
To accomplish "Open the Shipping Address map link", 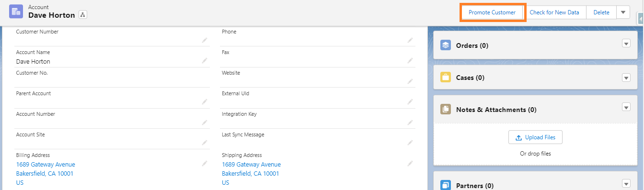I will pos(251,173).
